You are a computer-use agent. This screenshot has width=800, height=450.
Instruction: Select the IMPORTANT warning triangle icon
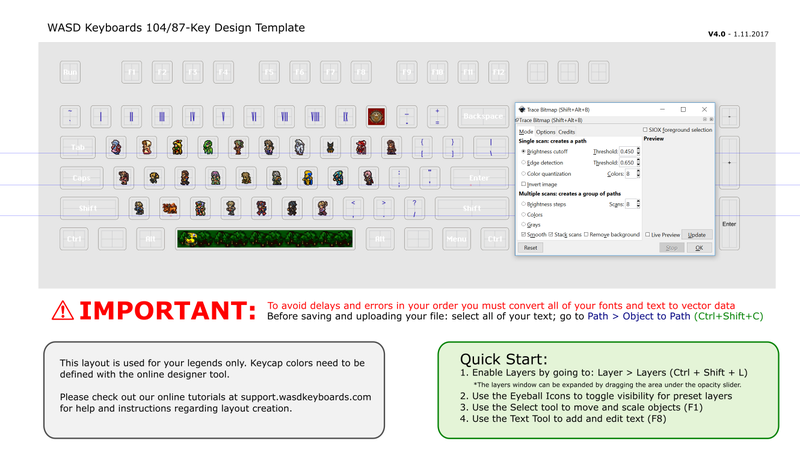coord(62,310)
